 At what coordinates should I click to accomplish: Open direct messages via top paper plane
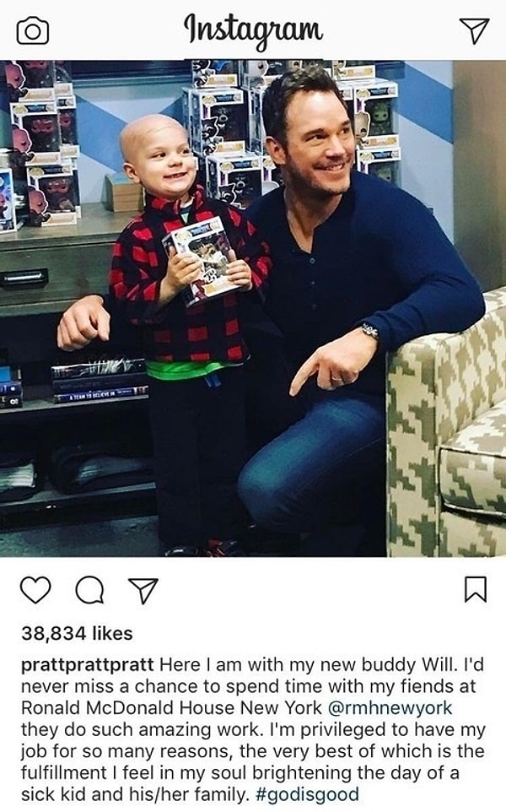(x=473, y=30)
